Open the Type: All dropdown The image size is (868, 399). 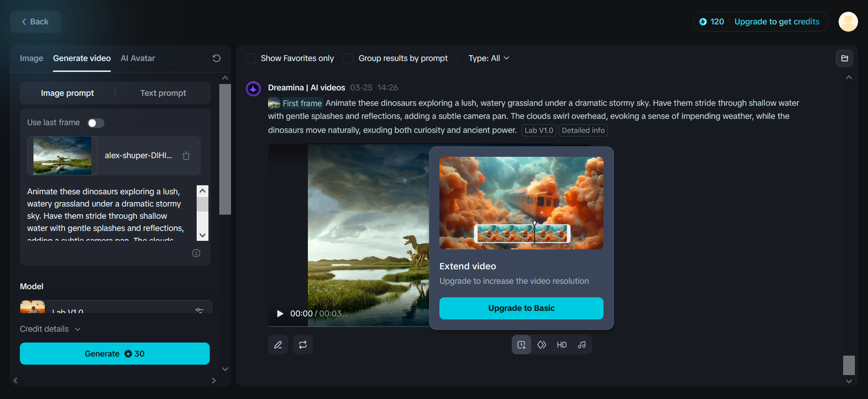pos(489,58)
